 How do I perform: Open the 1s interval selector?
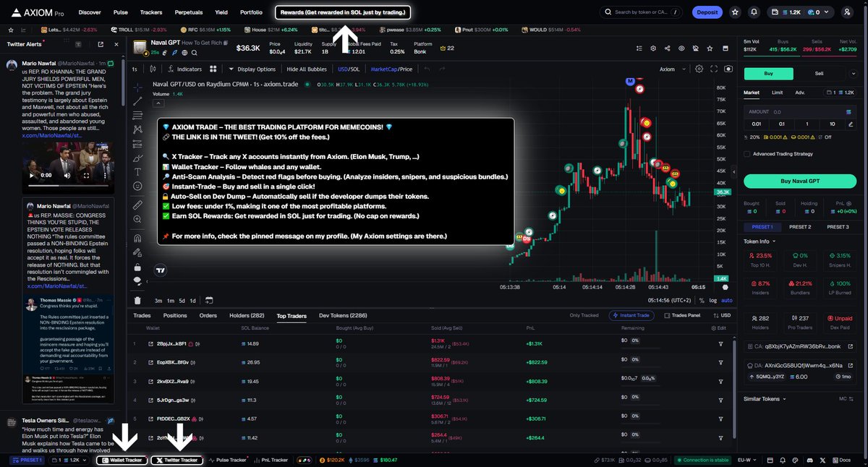(x=135, y=69)
